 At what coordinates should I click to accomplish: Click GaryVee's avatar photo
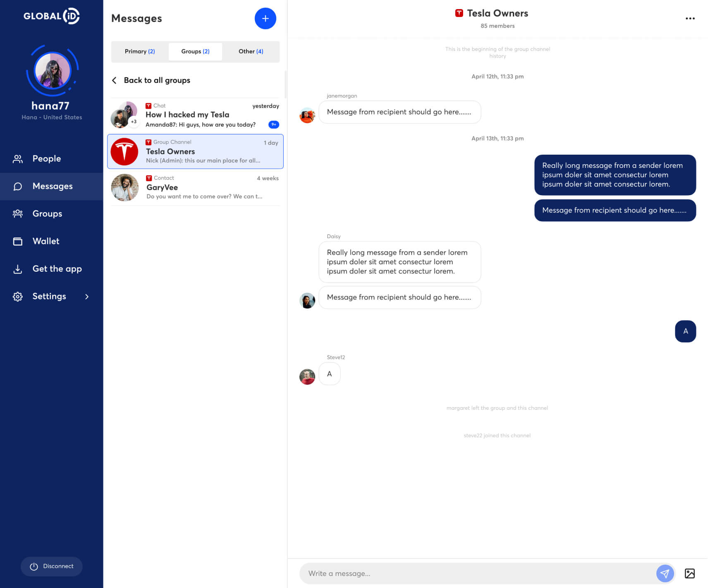pyautogui.click(x=124, y=188)
